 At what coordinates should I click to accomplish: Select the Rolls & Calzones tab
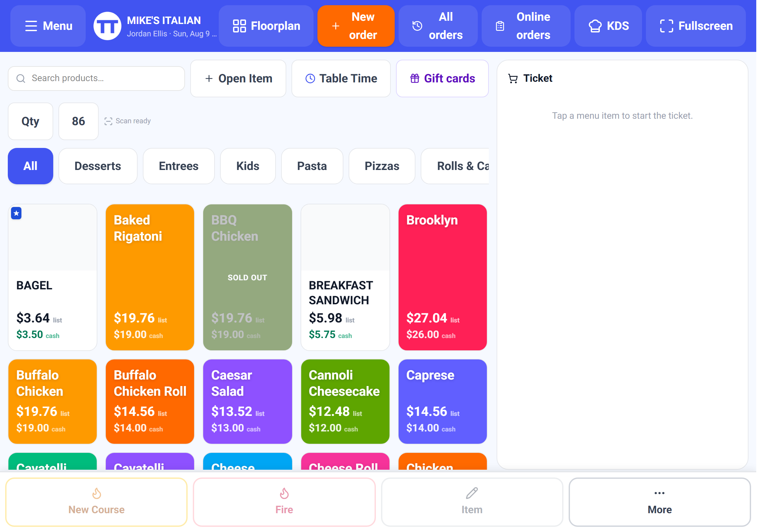pyautogui.click(x=455, y=166)
